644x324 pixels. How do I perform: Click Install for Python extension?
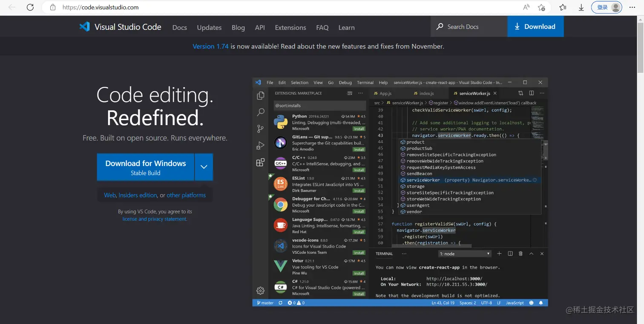tap(359, 129)
